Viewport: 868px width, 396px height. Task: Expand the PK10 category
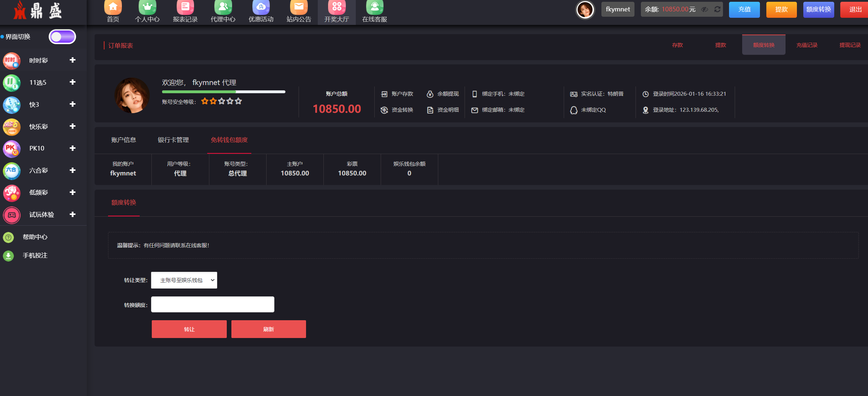[x=73, y=148]
